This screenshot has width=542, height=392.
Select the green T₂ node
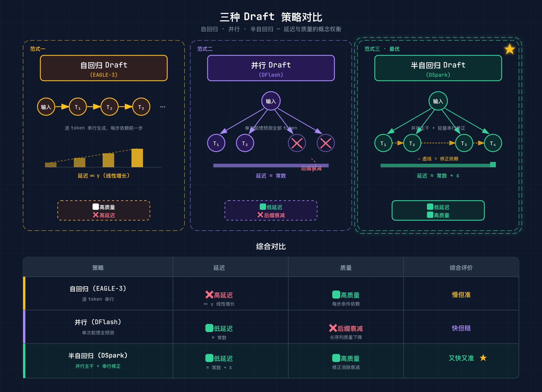tap(412, 143)
